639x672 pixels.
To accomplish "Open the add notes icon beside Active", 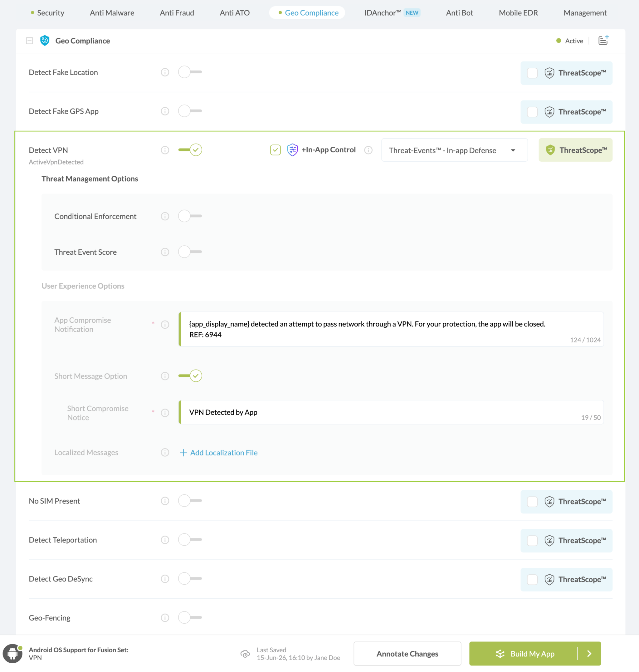I will (x=603, y=40).
